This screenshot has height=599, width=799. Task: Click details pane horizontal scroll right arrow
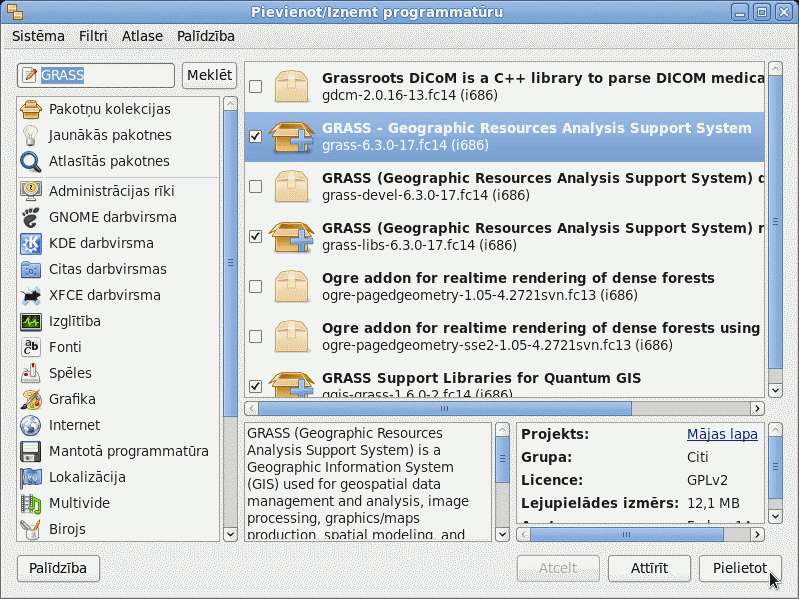click(758, 534)
